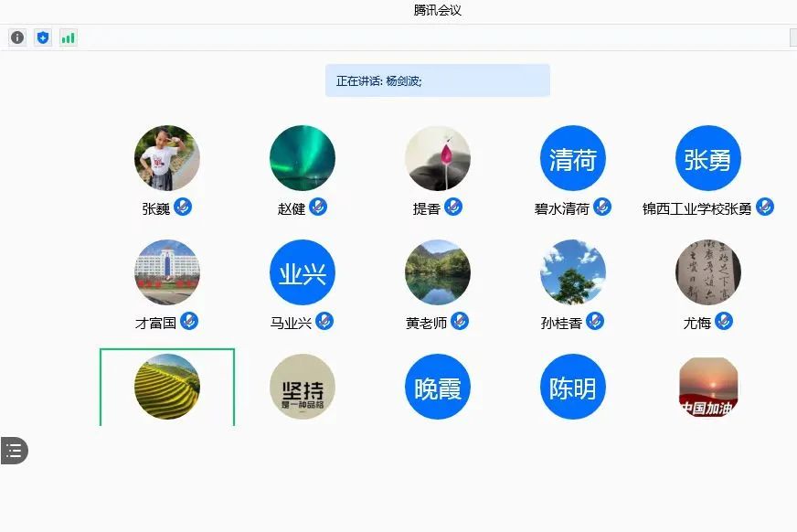797x532 pixels.
Task: Click the highlighted terraced fields avatar
Action: [167, 387]
